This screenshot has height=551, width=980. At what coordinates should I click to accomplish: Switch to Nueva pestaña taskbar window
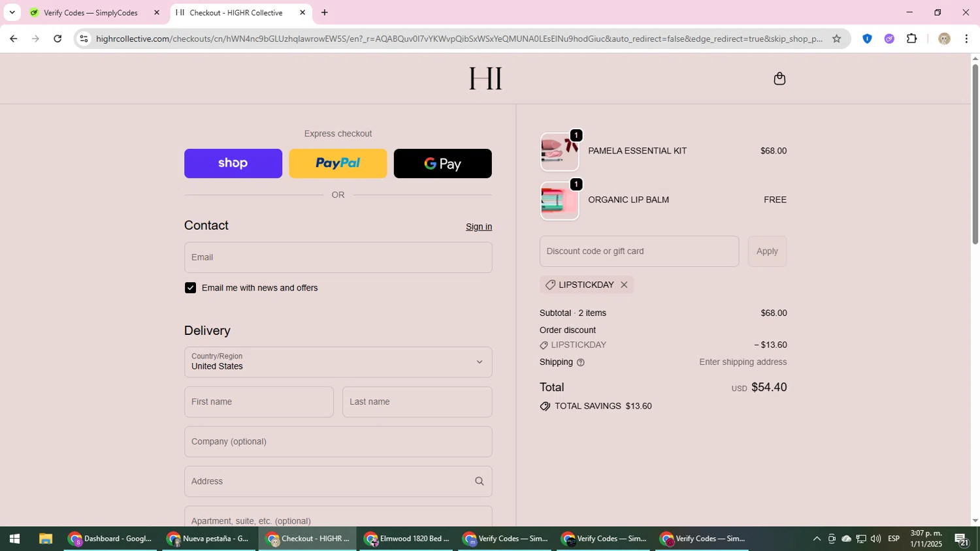click(208, 539)
